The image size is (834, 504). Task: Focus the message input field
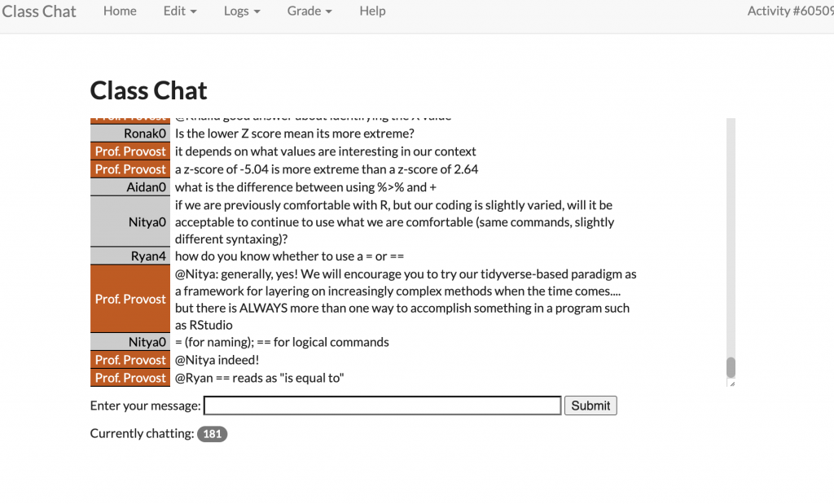tap(382, 405)
